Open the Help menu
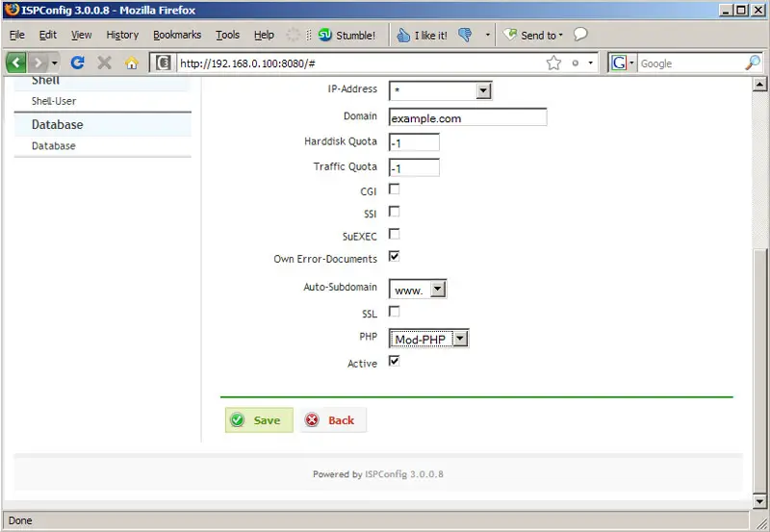Screen dimensions: 770x532 pos(264,35)
